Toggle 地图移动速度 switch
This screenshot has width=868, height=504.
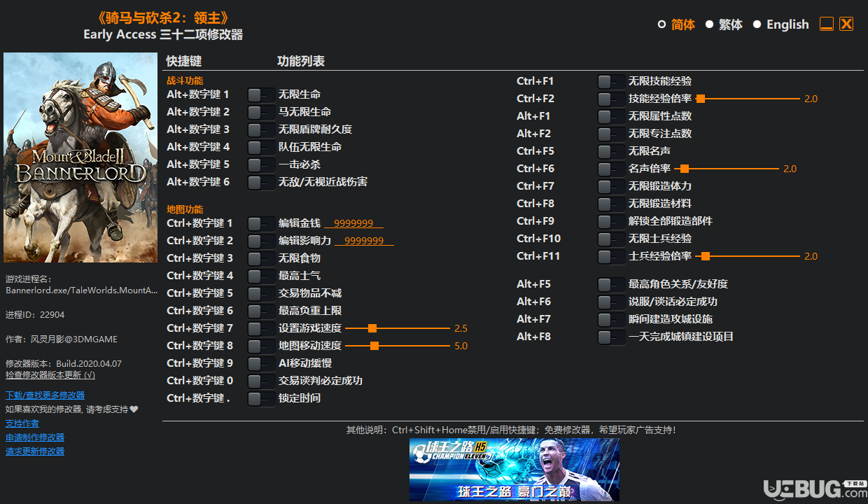261,346
